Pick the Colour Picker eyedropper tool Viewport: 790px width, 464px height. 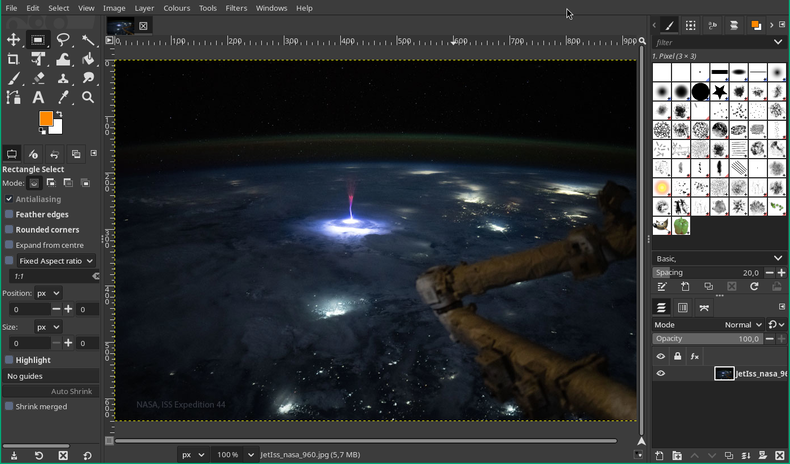(x=63, y=97)
